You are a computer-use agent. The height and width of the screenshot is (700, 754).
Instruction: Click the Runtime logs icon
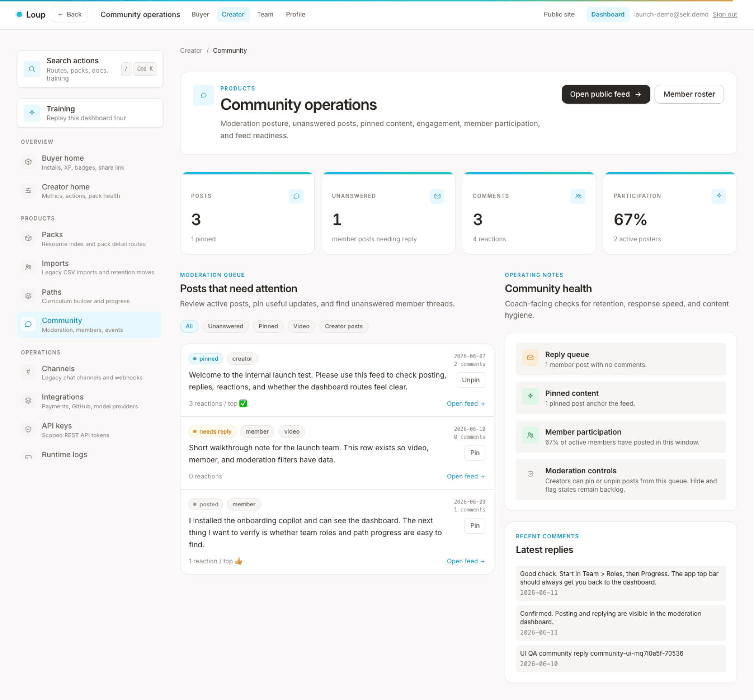pos(28,456)
